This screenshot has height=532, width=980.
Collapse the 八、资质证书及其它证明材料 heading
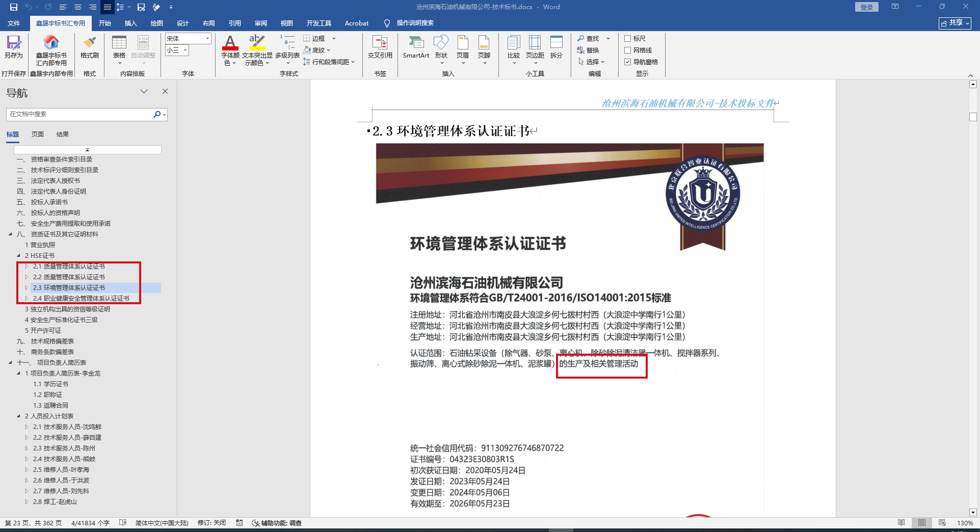(10, 234)
